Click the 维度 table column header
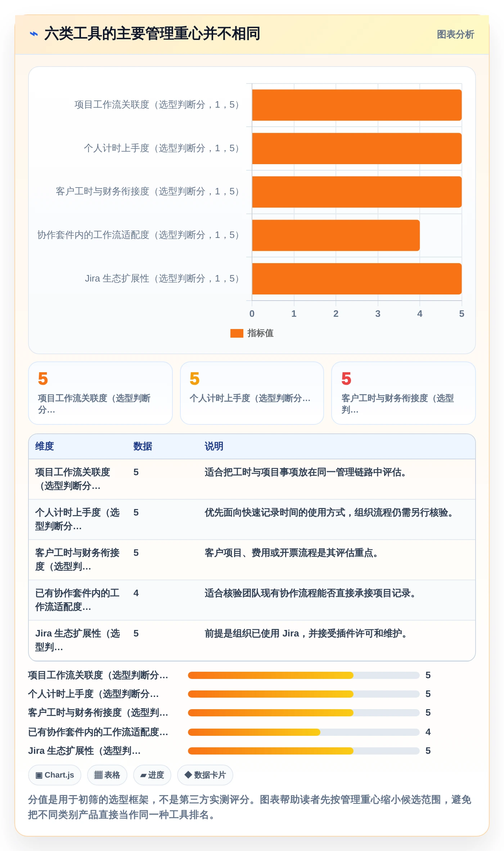Image resolution: width=504 pixels, height=851 pixels. click(45, 446)
